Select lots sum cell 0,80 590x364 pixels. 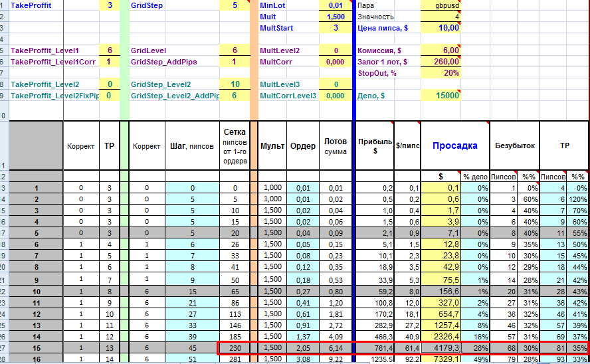pyautogui.click(x=336, y=292)
